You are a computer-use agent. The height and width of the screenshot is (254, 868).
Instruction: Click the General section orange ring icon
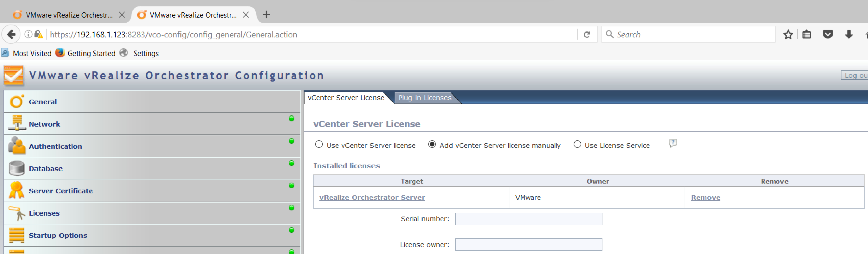[17, 101]
